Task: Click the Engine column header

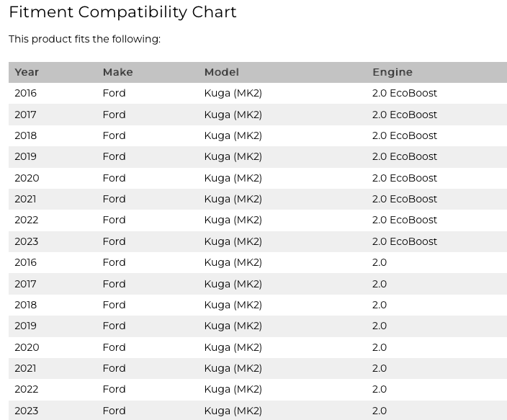Action: (392, 72)
